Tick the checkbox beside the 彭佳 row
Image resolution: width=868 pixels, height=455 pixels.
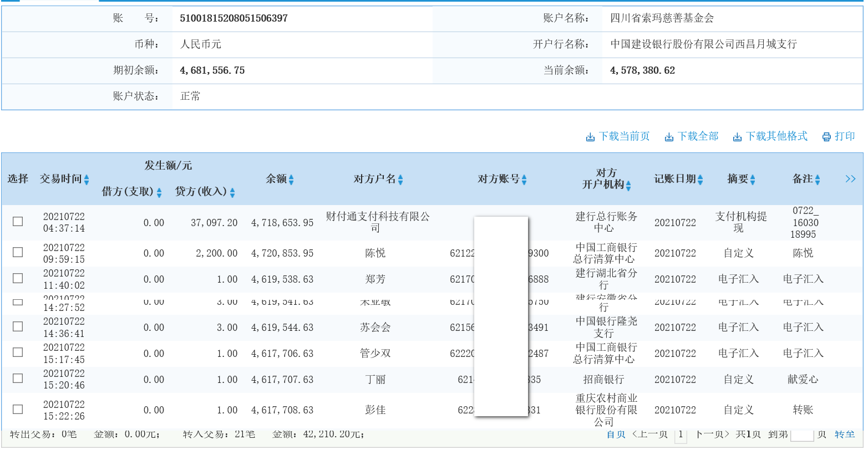pyautogui.click(x=17, y=409)
